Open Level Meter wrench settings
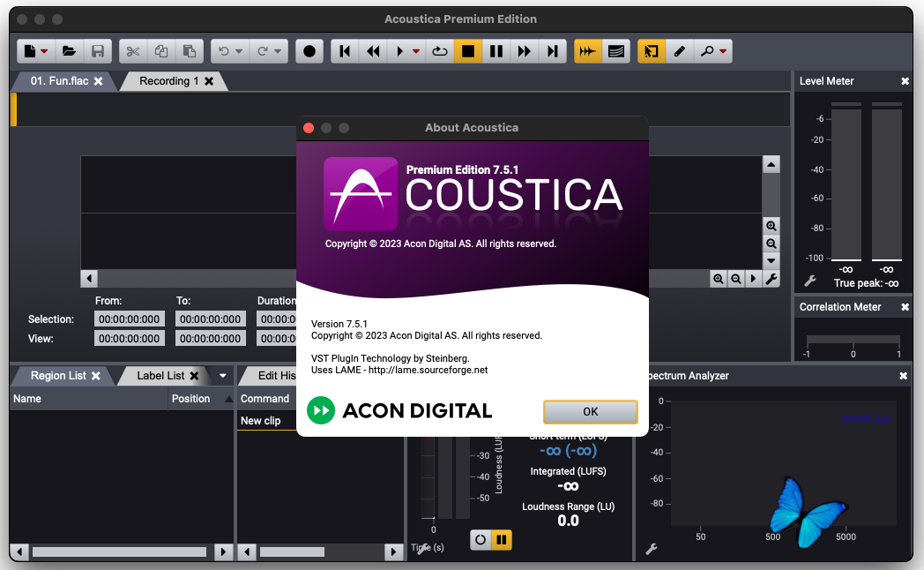The width and height of the screenshot is (924, 570). pyautogui.click(x=810, y=281)
